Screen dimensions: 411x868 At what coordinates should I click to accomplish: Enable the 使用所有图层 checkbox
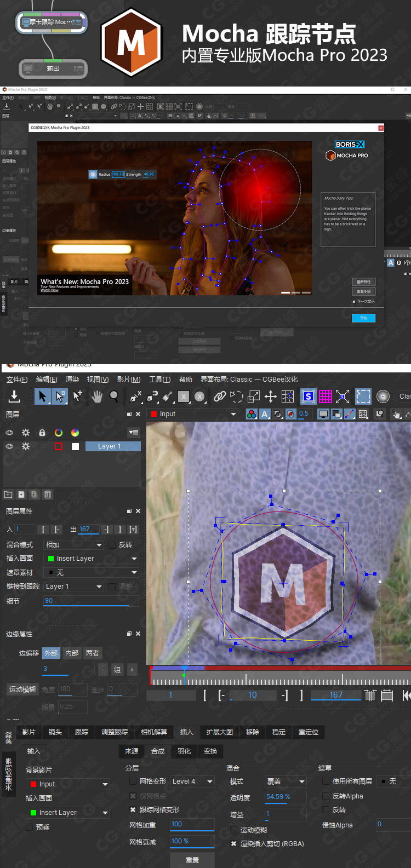[326, 781]
